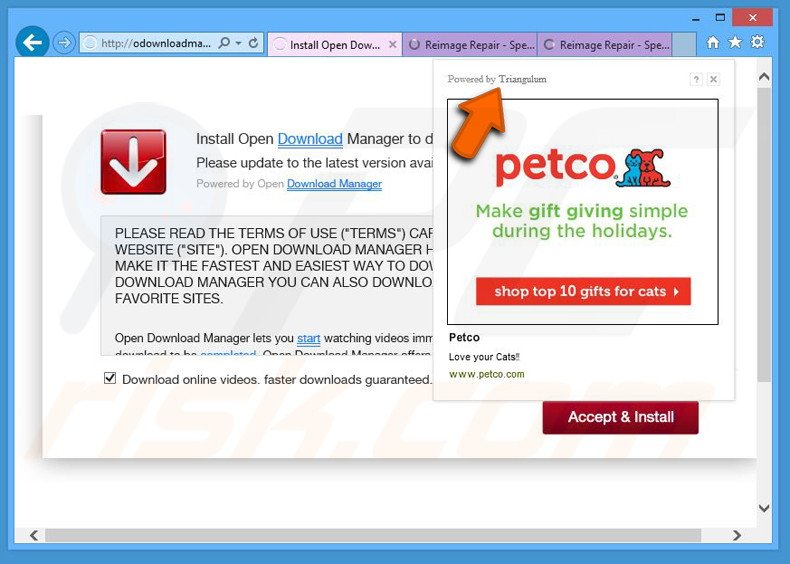This screenshot has width=790, height=564.
Task: Open Download link in install heading
Action: (x=310, y=139)
